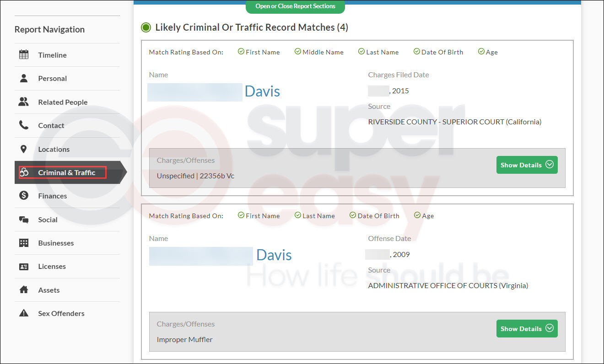Show Details for Riverside County record

527,165
